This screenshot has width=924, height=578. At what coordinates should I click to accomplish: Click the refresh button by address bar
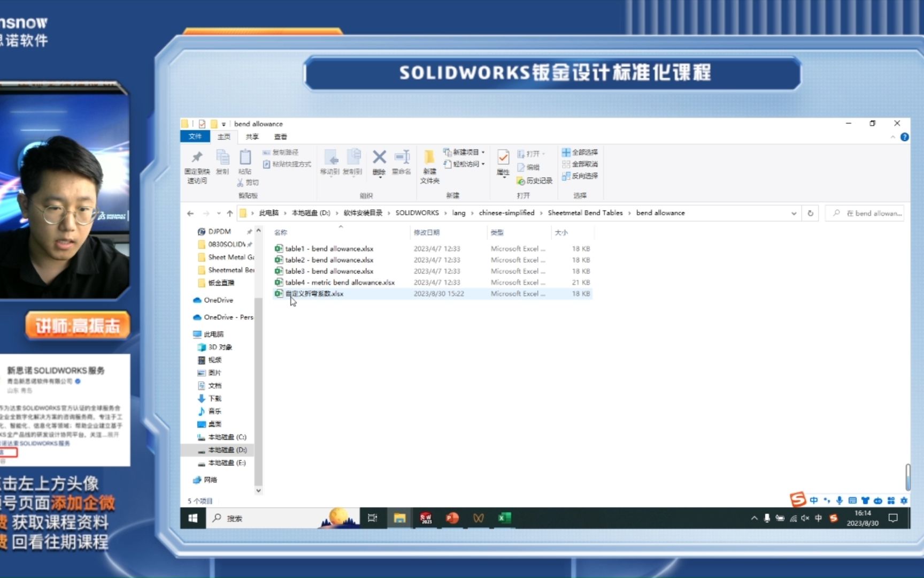(811, 213)
